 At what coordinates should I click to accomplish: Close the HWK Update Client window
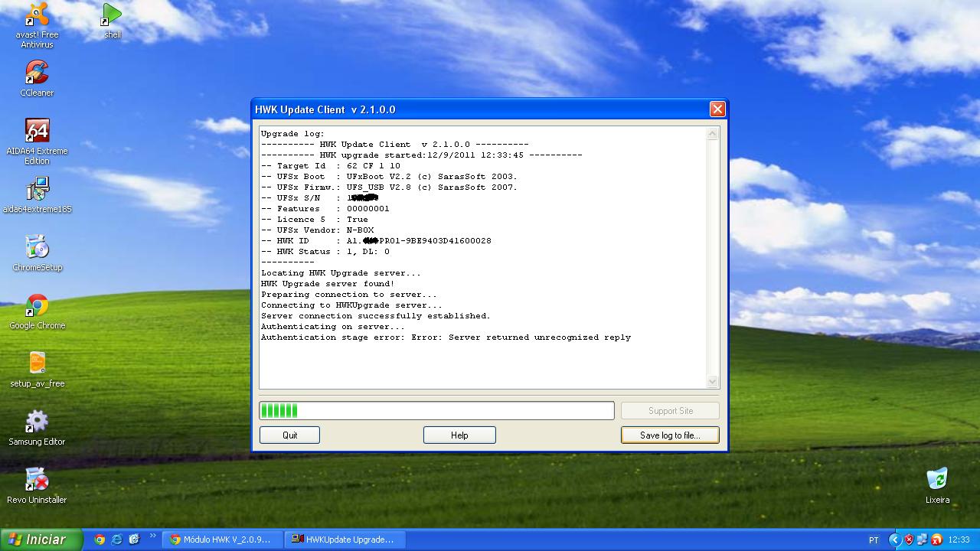click(x=717, y=109)
